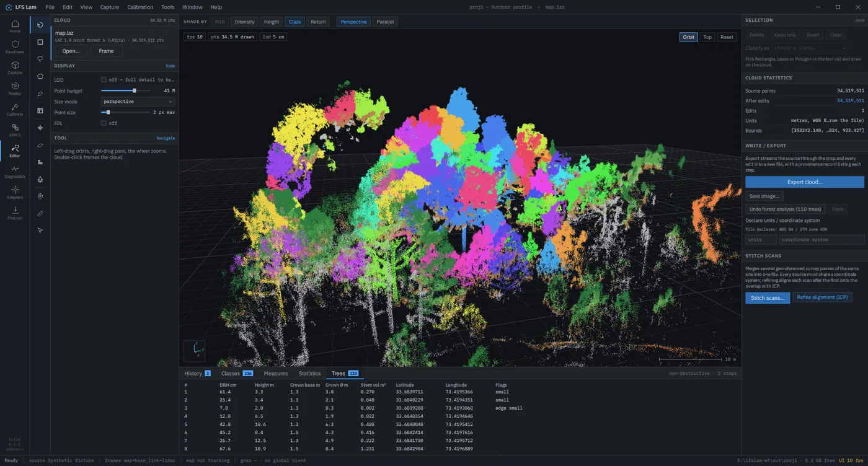Viewport: 868px width, 466px height.
Task: Select the Navigate orbit tool in the tool rail
Action: 40,25
